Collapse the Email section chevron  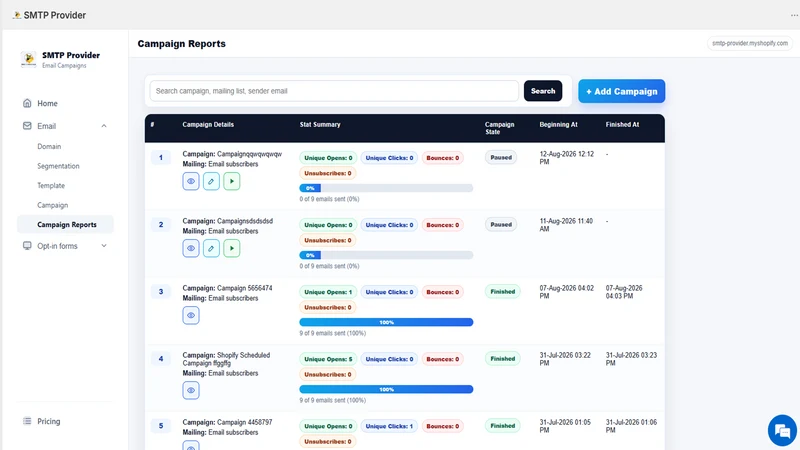(x=104, y=126)
